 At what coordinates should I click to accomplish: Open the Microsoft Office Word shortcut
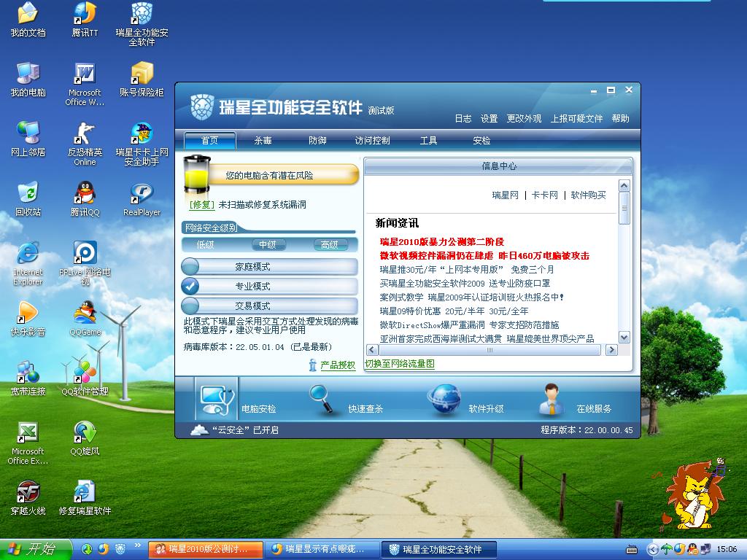[x=85, y=84]
